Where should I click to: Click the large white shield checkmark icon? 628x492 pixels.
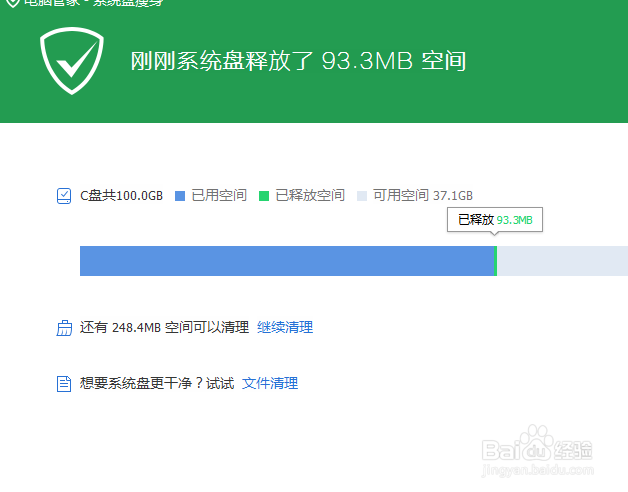[72, 60]
